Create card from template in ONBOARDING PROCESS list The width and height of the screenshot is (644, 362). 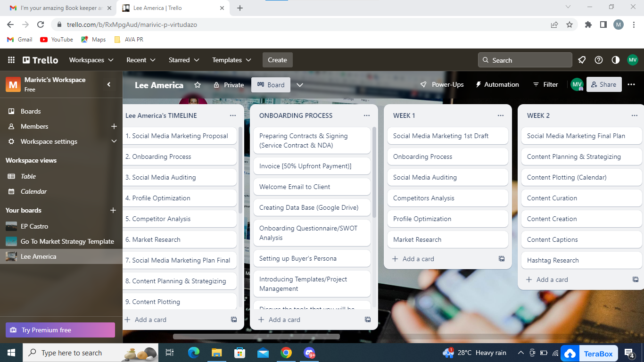pos(368,320)
